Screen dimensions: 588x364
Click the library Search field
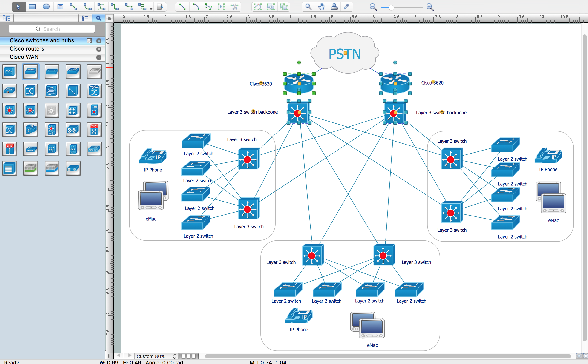tap(52, 29)
